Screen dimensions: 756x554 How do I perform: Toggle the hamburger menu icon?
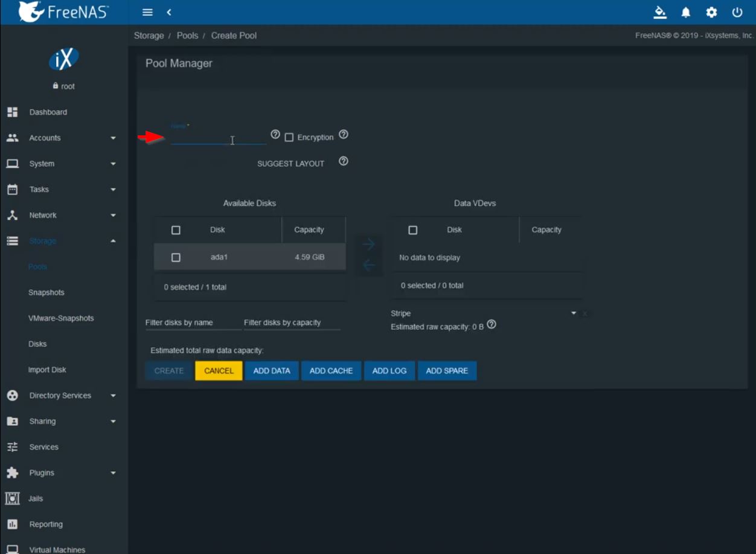[x=147, y=12]
